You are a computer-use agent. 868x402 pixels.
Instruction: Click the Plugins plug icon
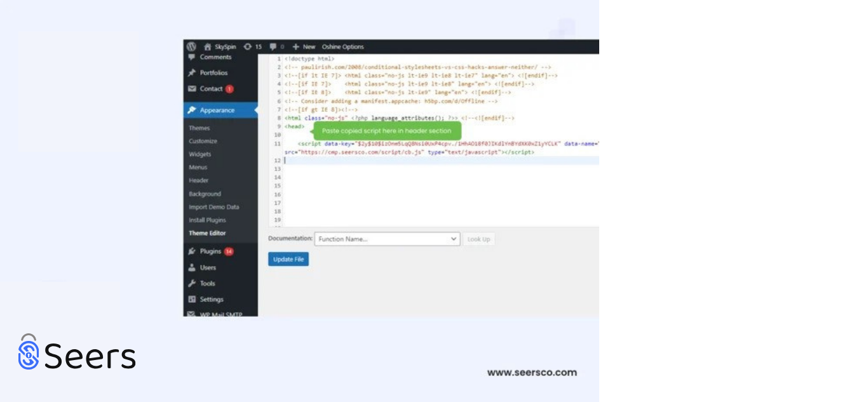click(192, 251)
